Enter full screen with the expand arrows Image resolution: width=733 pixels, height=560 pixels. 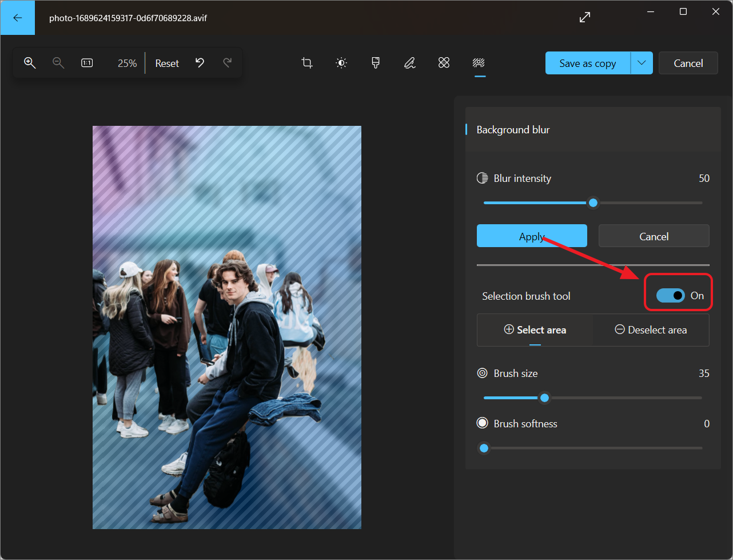[584, 18]
